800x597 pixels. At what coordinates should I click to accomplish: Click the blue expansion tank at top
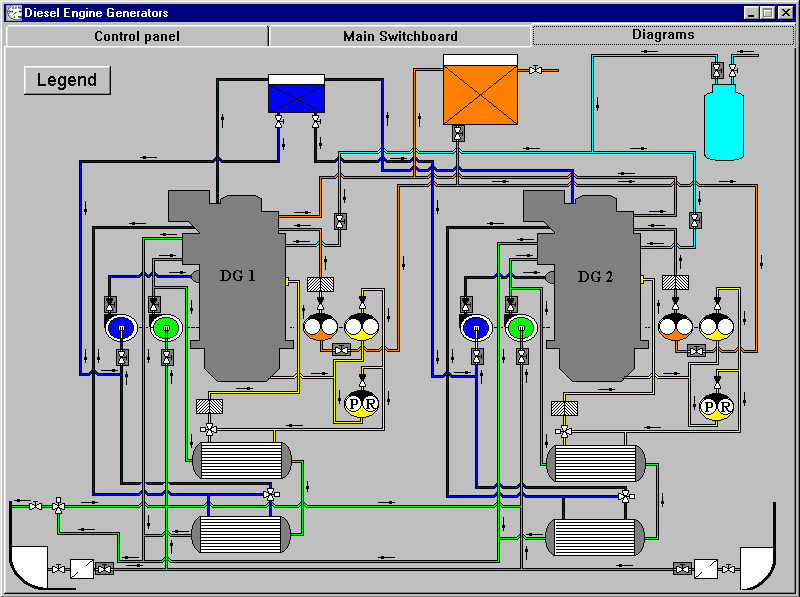point(296,94)
